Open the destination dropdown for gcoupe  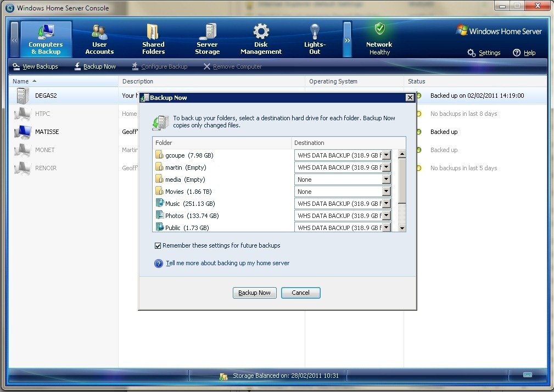387,155
